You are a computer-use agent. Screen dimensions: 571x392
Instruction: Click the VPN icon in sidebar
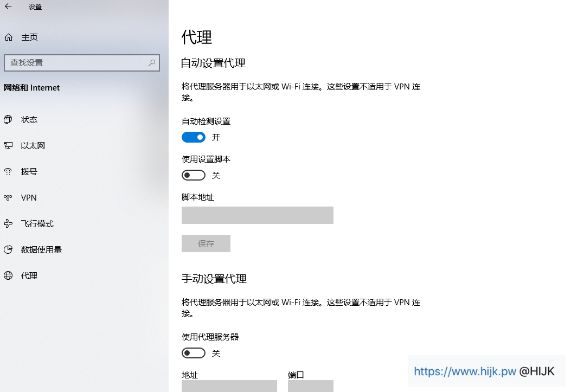[8, 198]
